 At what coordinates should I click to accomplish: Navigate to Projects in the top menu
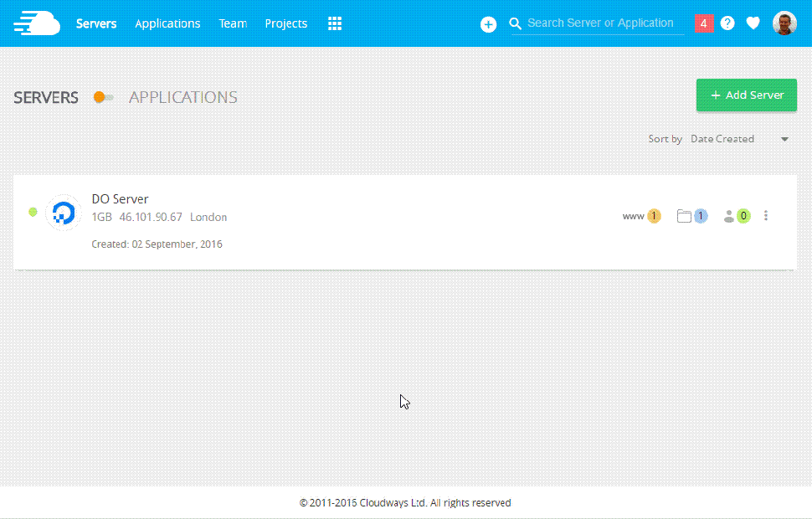[x=285, y=23]
